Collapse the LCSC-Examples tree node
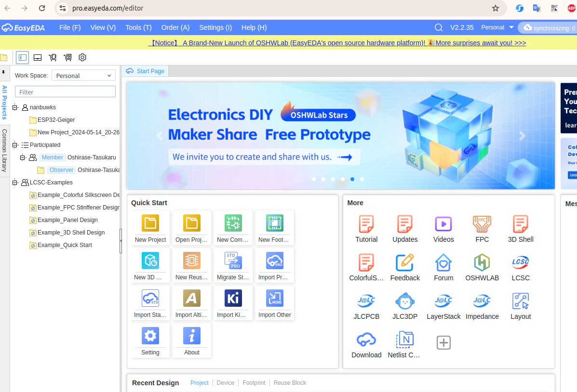This screenshot has height=392, width=577. click(x=15, y=183)
